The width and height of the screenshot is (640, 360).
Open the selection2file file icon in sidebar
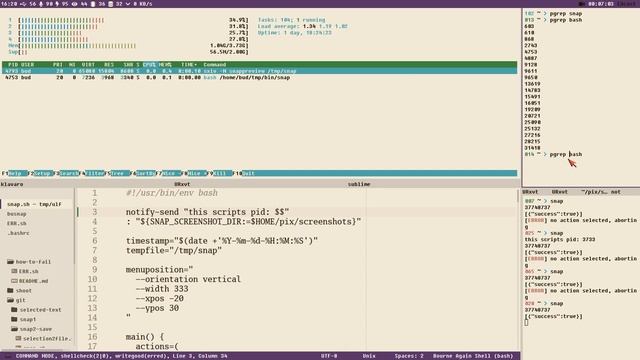[x=18, y=338]
